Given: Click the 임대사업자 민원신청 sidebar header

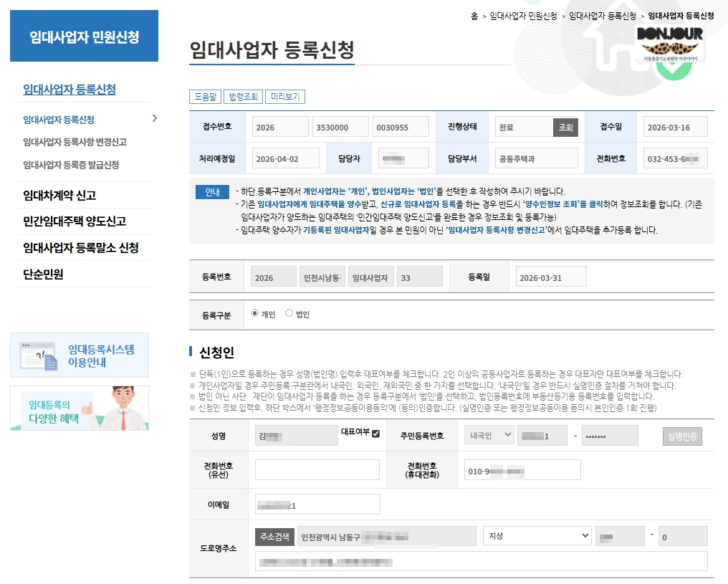Looking at the screenshot, I should point(84,36).
